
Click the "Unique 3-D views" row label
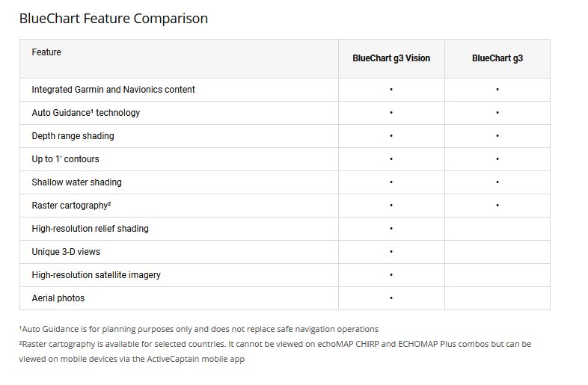65,252
